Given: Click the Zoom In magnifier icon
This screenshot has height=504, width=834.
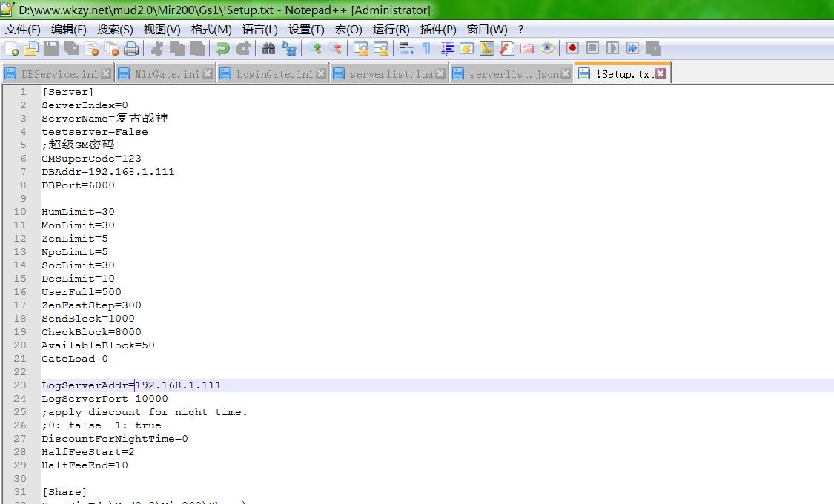Looking at the screenshot, I should point(316,48).
